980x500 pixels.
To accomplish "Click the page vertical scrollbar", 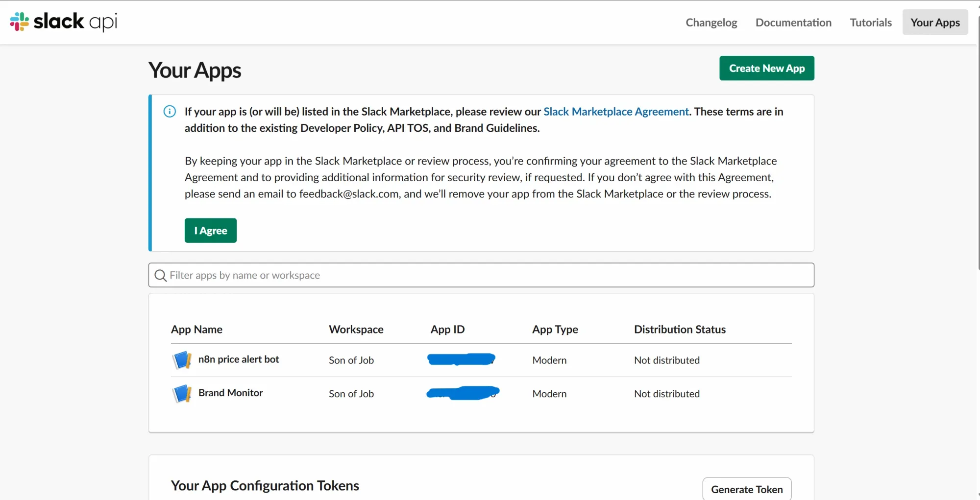I will [978, 142].
